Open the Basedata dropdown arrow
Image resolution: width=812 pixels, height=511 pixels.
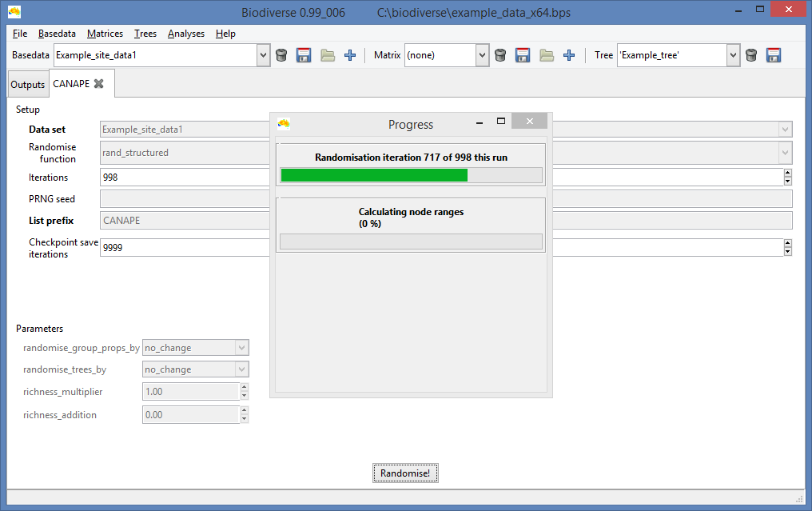pos(263,55)
